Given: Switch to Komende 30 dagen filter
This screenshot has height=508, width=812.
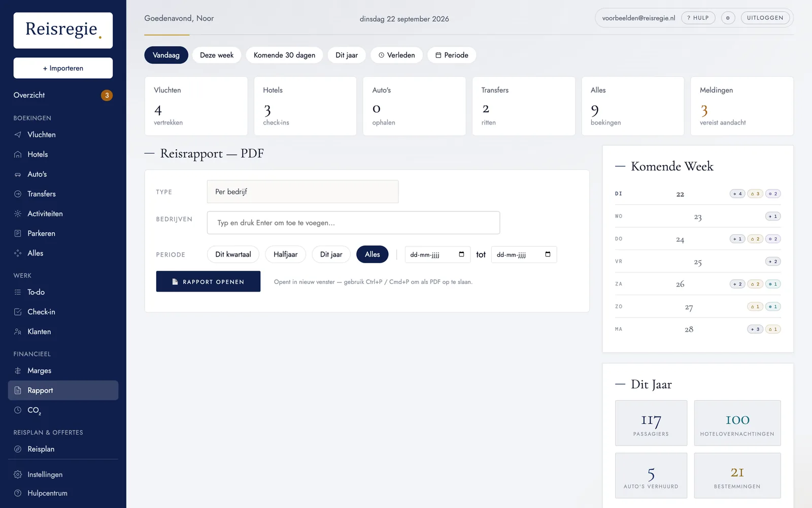Looking at the screenshot, I should pyautogui.click(x=284, y=55).
